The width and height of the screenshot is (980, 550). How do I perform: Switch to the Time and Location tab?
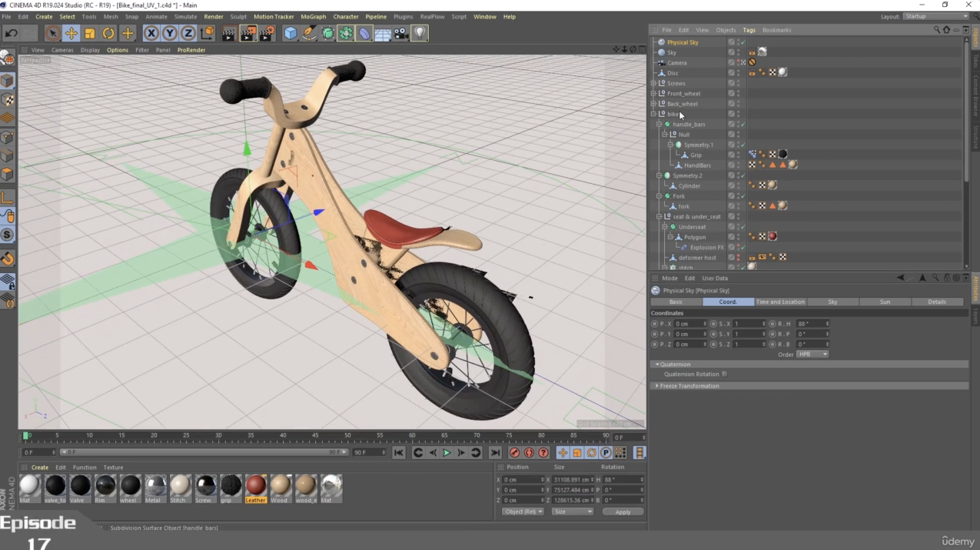(x=780, y=302)
